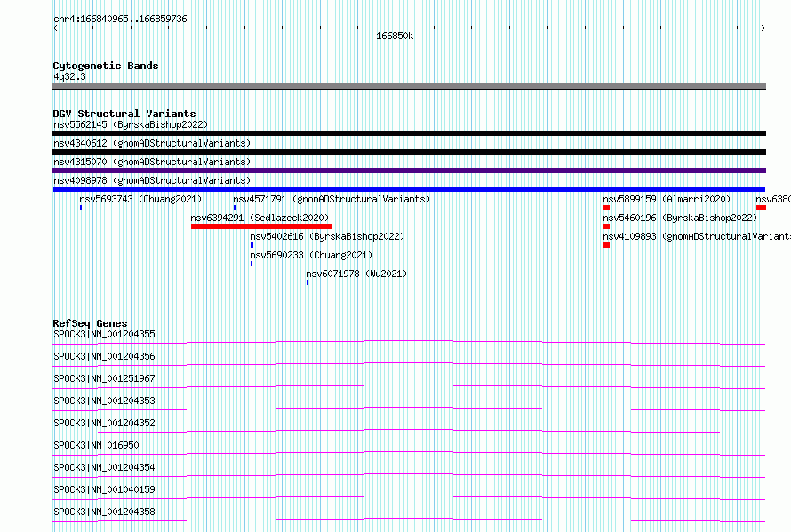Click the gray 4q32.3 cytogenetic band bar
The height and width of the screenshot is (532, 791).
409,86
